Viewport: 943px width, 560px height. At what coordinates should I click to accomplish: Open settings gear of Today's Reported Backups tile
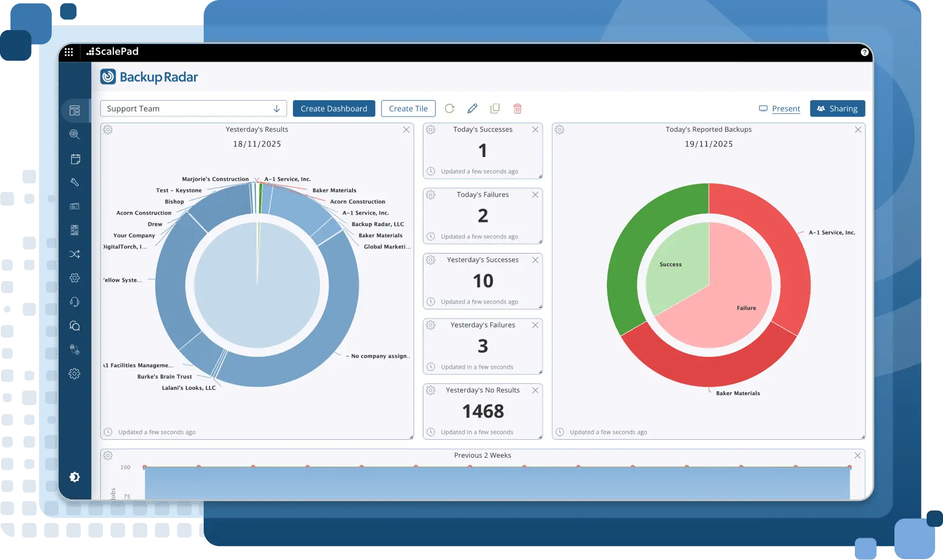tap(559, 130)
